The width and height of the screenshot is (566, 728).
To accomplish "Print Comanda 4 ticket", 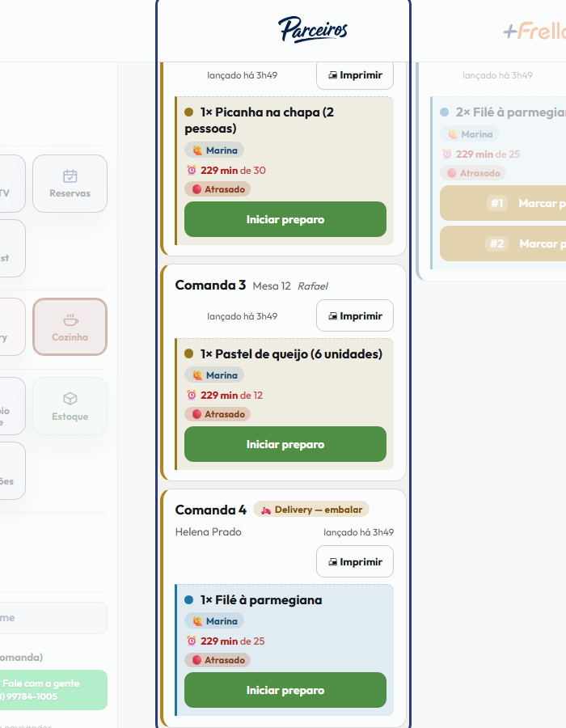I will click(x=355, y=562).
